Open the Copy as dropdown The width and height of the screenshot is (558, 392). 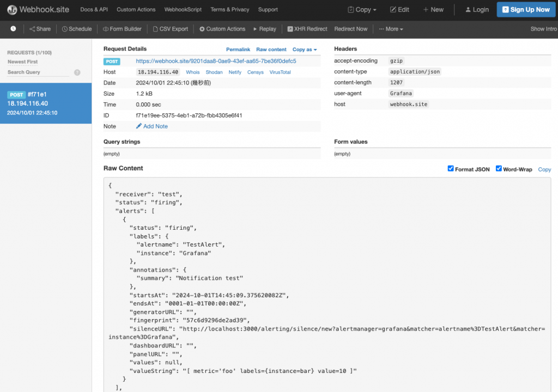tap(305, 50)
